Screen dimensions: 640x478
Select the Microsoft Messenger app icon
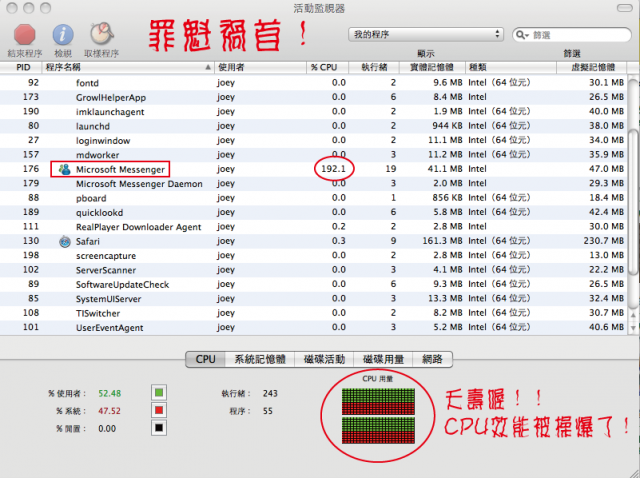click(64, 169)
